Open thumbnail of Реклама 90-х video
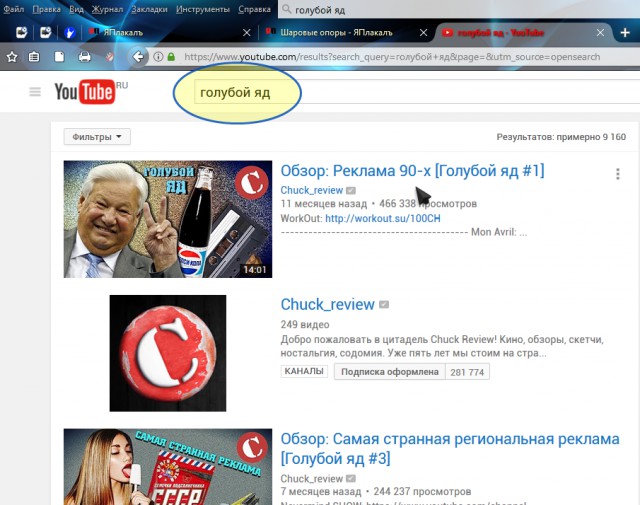Image resolution: width=640 pixels, height=505 pixels. point(168,219)
